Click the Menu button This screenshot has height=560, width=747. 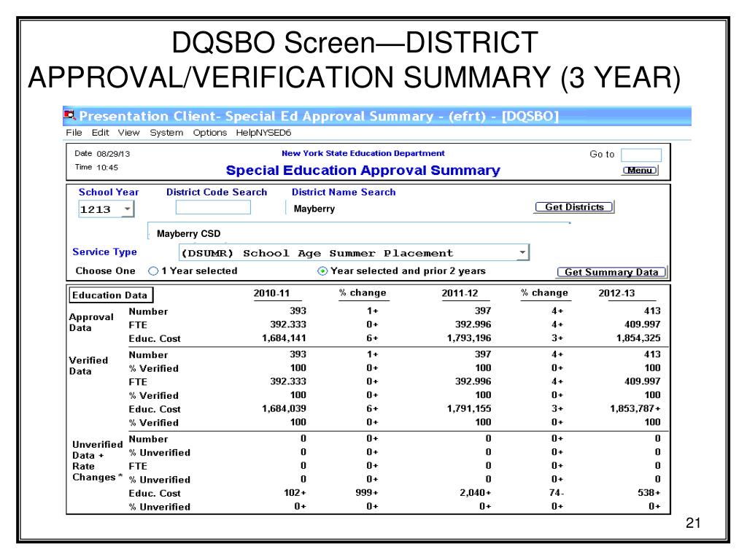(640, 170)
